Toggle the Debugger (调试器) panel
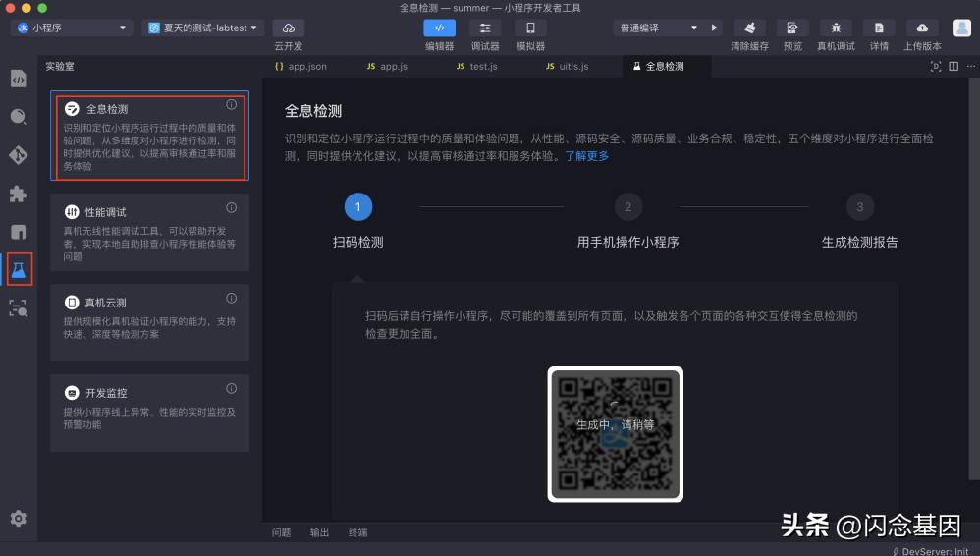The image size is (980, 556). [x=485, y=28]
